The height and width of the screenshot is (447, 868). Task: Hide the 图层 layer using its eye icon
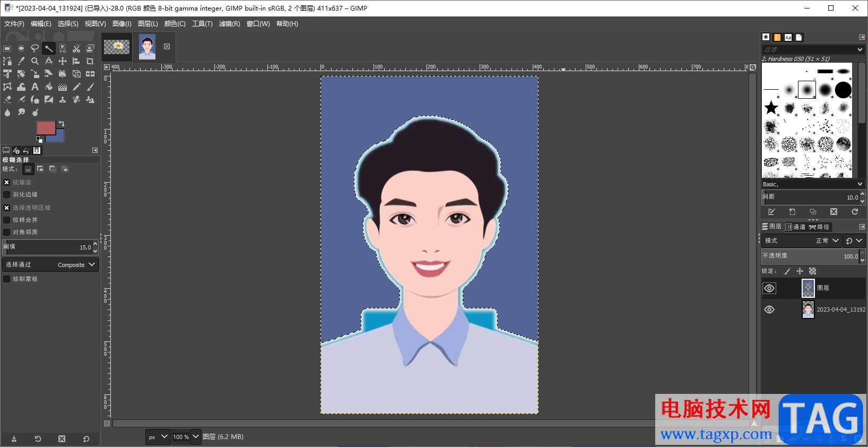click(x=769, y=288)
